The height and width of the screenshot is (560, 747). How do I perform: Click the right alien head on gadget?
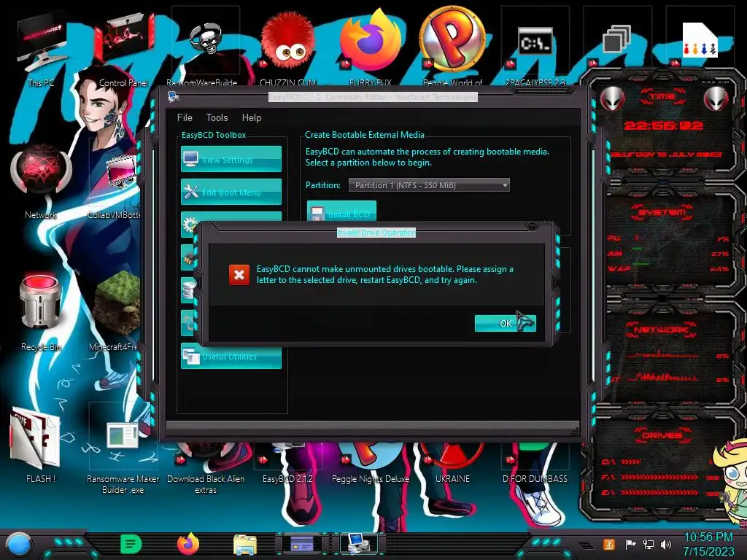point(716,99)
